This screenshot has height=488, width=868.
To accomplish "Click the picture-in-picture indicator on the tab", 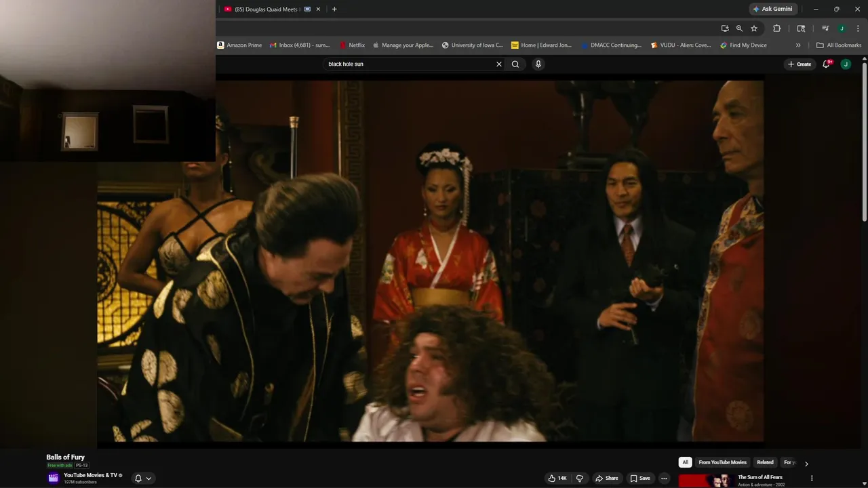I will pyautogui.click(x=307, y=9).
